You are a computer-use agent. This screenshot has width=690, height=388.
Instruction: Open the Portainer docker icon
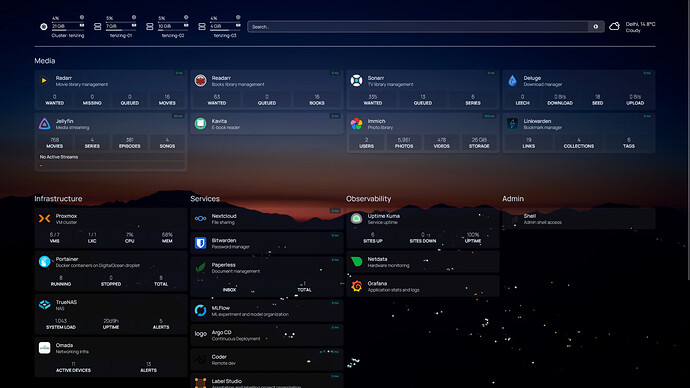pos(44,262)
